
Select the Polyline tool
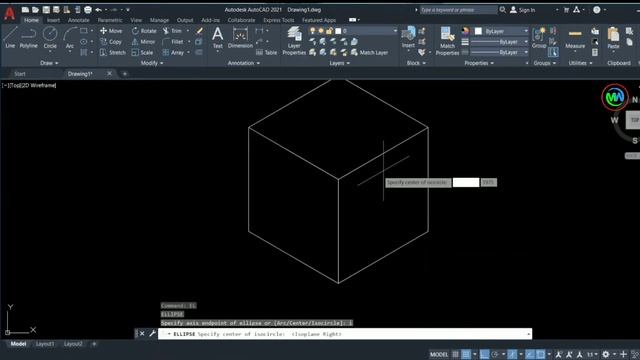(29, 38)
